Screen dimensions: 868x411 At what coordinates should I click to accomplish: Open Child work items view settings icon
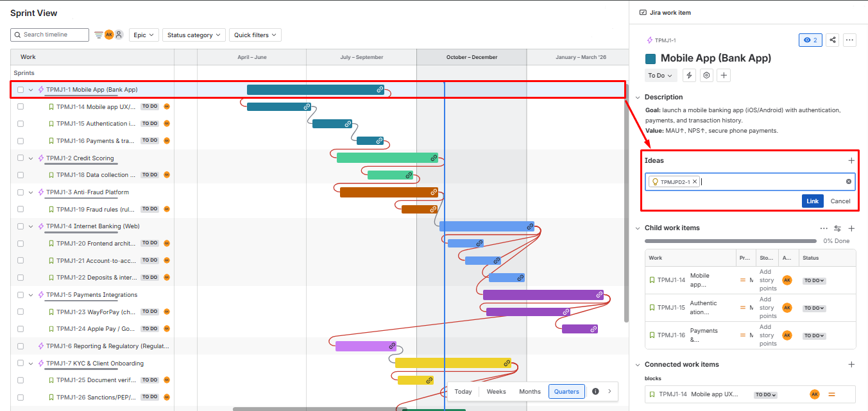(x=837, y=228)
